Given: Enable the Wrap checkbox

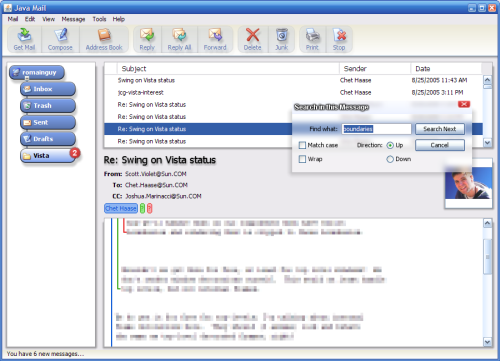Looking at the screenshot, I should [x=302, y=159].
